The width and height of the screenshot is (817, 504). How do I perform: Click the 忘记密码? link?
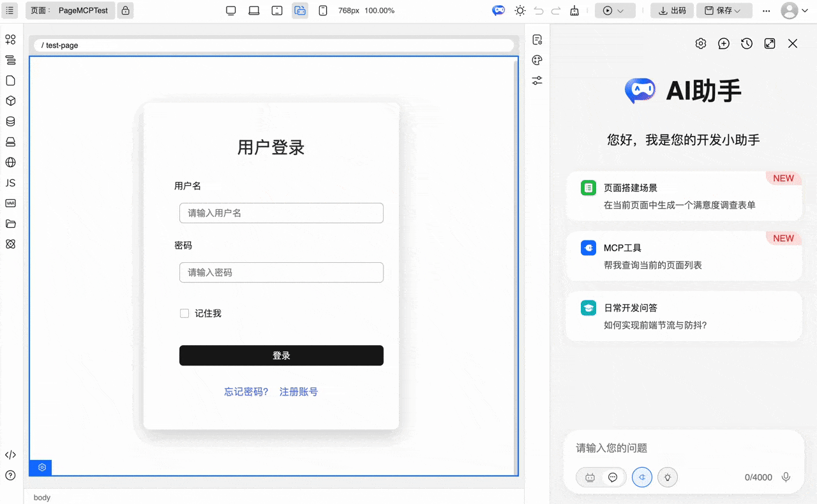pyautogui.click(x=246, y=391)
